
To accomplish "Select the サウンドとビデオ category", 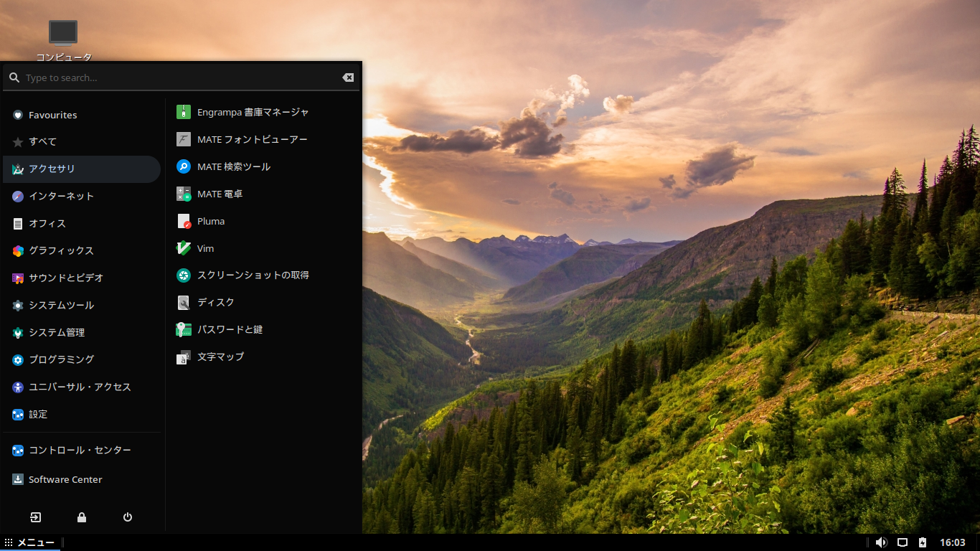I will pyautogui.click(x=82, y=278).
